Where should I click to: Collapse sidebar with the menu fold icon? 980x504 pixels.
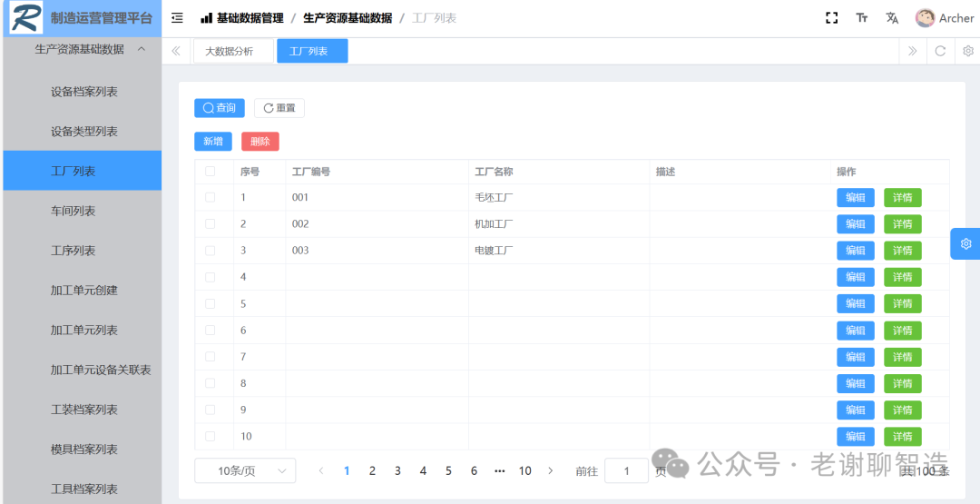click(178, 18)
